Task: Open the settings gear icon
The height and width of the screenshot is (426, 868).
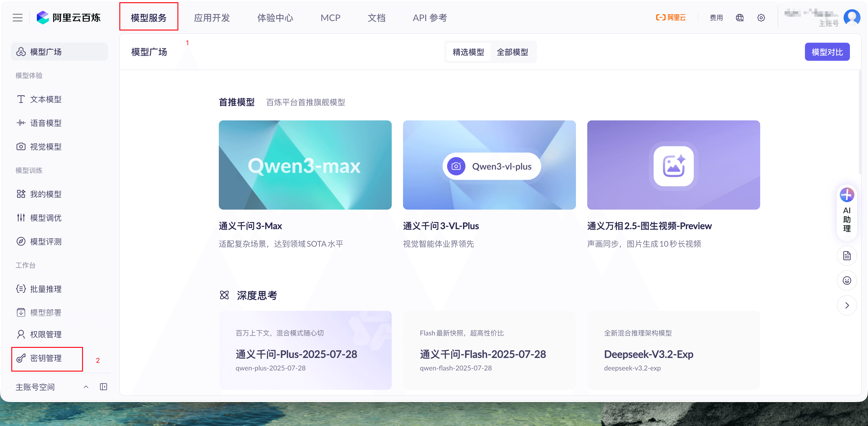Action: point(761,18)
